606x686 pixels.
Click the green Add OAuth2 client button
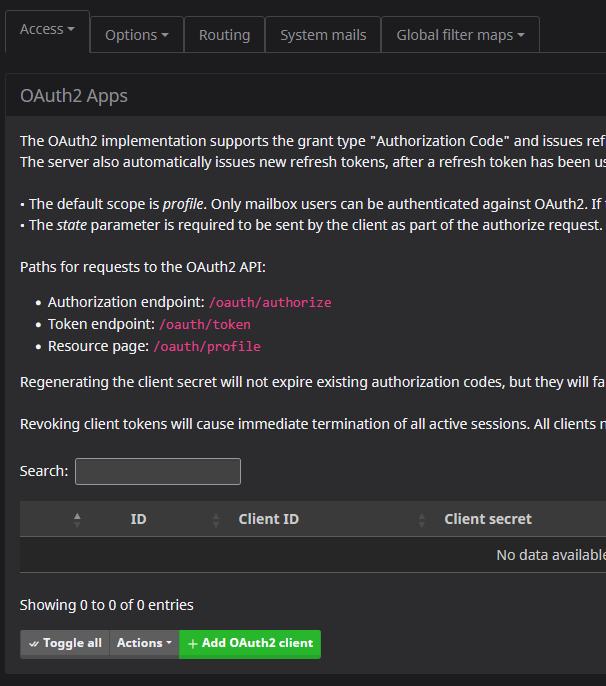point(250,643)
